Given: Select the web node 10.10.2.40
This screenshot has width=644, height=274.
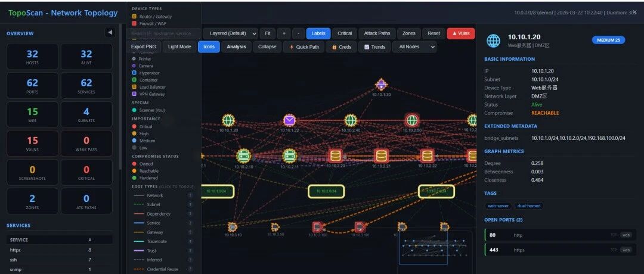Looking at the screenshot, I should 351,120.
